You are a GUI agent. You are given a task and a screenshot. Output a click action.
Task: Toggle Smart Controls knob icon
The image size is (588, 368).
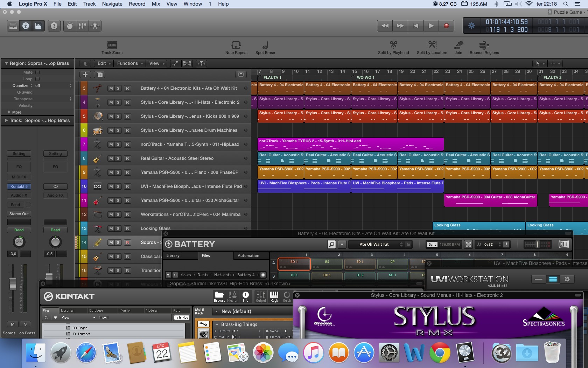click(70, 26)
